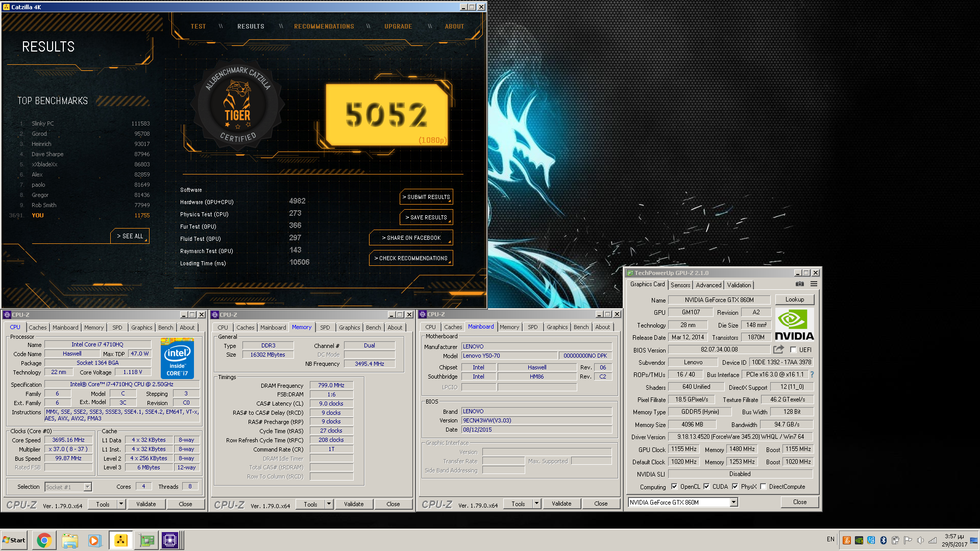Select the Slinky PC row in top benchmarks
The width and height of the screenshot is (980, 551).
[x=84, y=123]
